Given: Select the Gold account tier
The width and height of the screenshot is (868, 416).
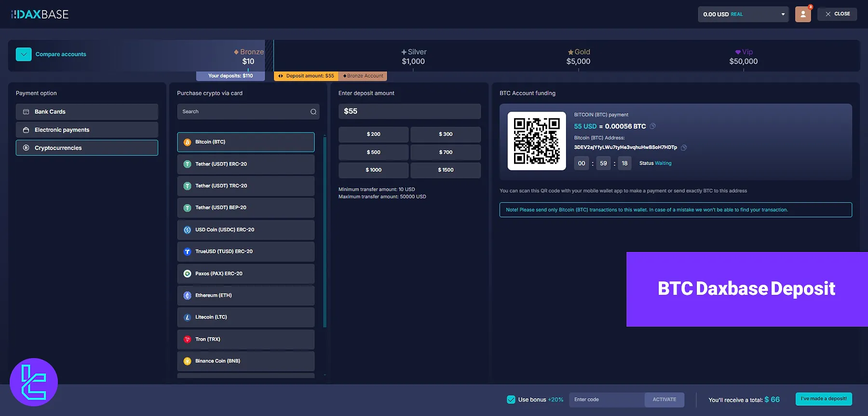Looking at the screenshot, I should (x=579, y=56).
